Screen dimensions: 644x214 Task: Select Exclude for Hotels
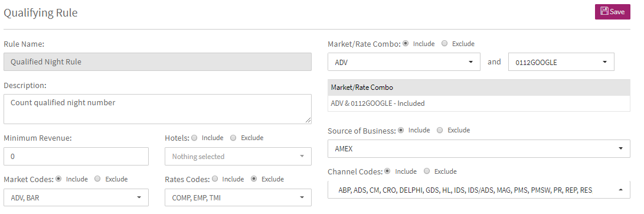pos(233,138)
